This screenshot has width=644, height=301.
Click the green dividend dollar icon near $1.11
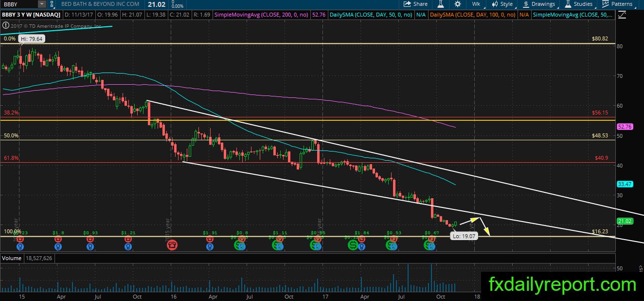point(278,245)
